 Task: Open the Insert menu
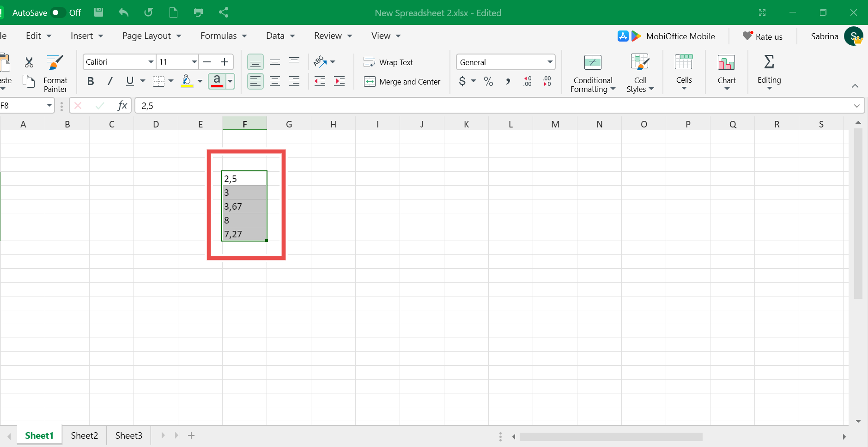(x=87, y=36)
